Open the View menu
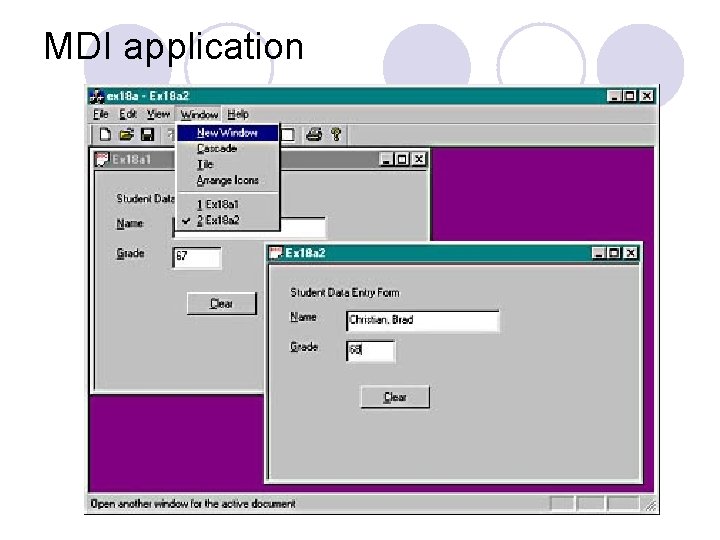 click(158, 114)
